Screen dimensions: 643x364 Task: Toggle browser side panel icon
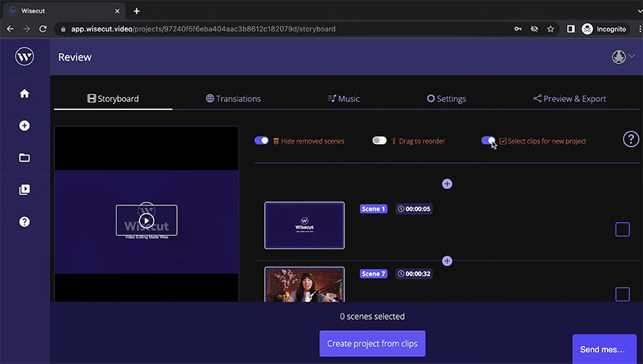point(571,29)
